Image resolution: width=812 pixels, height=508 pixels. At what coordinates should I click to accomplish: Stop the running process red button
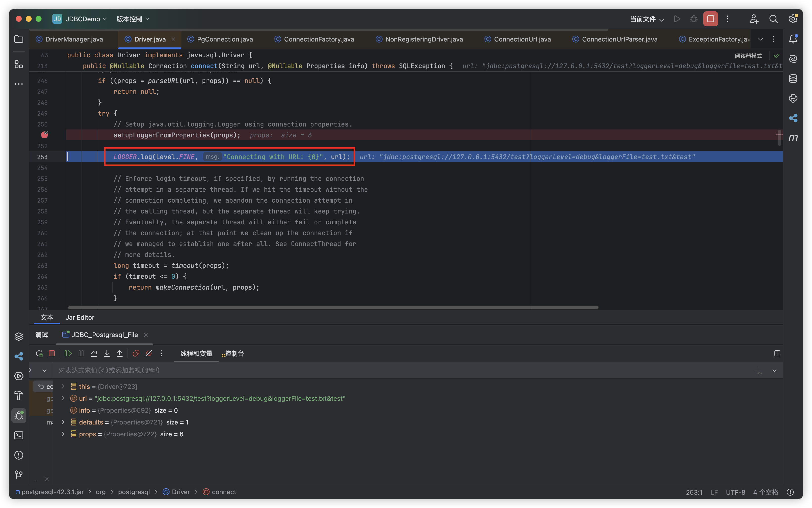pyautogui.click(x=710, y=19)
